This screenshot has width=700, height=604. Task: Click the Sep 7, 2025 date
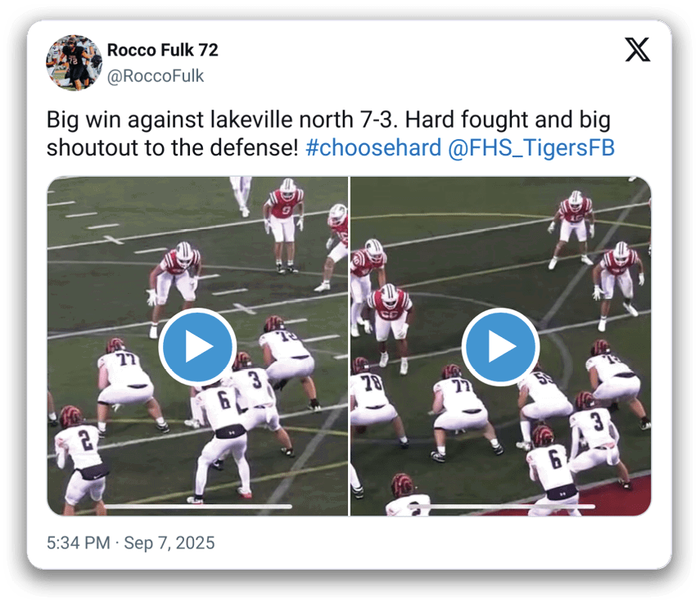[169, 543]
